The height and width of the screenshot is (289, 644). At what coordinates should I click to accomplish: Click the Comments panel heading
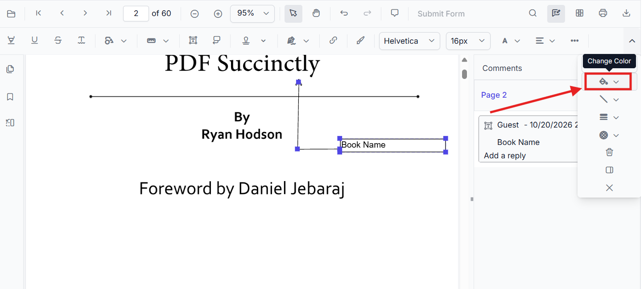coord(502,68)
